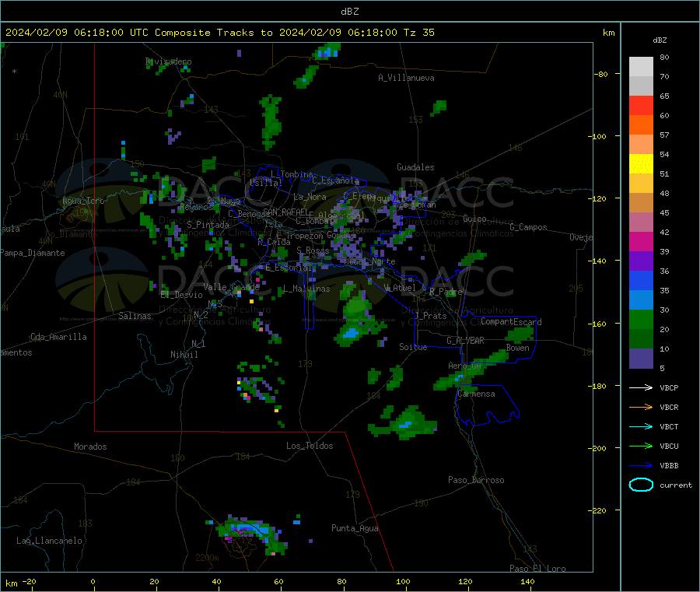Click the Paso_El_Loro map label
The image size is (700, 592).
(x=537, y=569)
